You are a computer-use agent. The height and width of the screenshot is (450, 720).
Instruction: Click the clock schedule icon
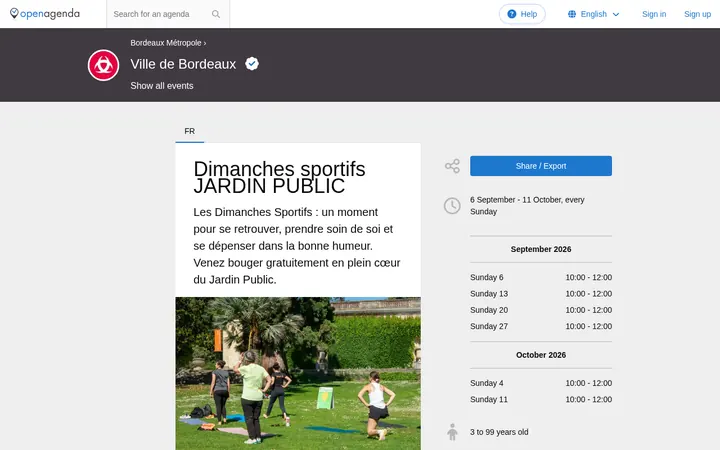[x=452, y=206]
